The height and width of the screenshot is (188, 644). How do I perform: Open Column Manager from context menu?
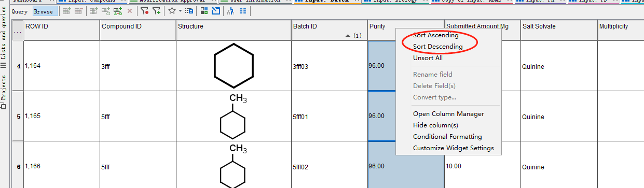[x=448, y=114]
